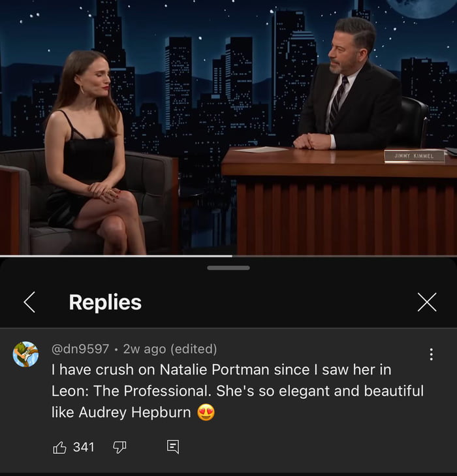
Task: Tap the Replies header title
Action: [105, 302]
